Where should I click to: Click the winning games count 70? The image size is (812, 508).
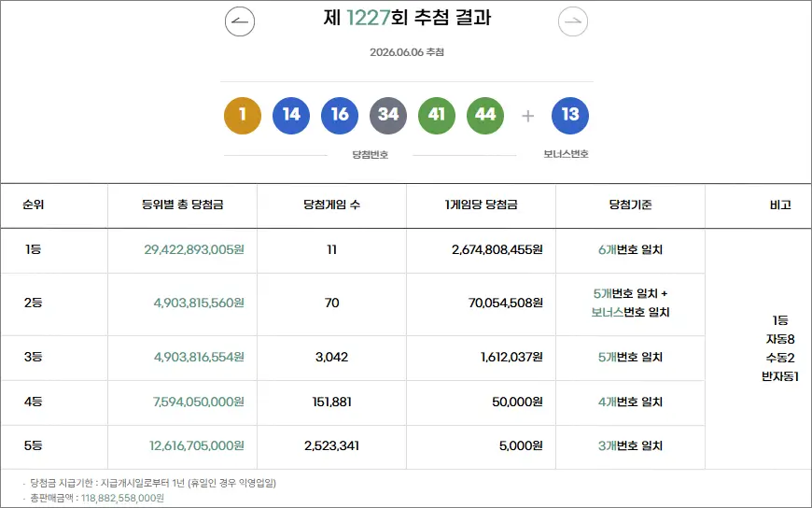tap(332, 303)
